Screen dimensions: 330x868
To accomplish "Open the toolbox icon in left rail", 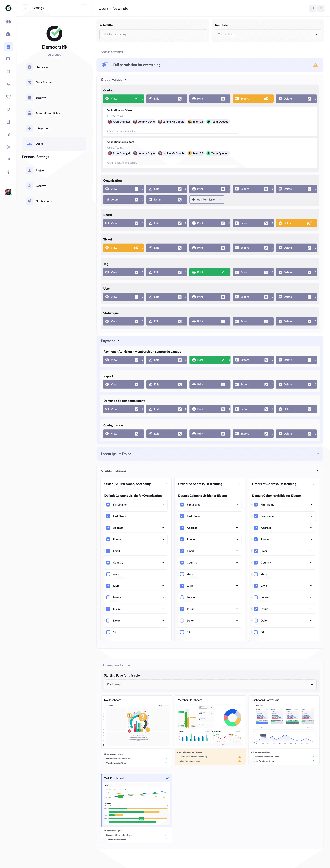I will click(x=8, y=34).
